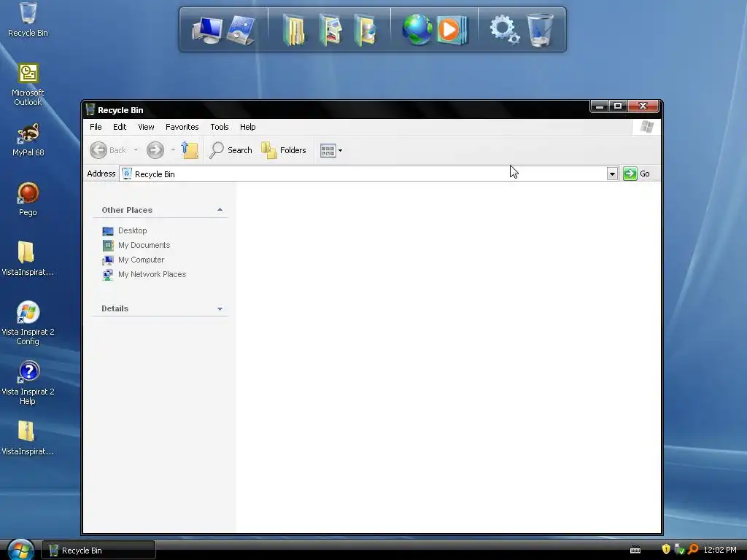Image resolution: width=747 pixels, height=560 pixels.
Task: Click the Go button
Action: [637, 174]
